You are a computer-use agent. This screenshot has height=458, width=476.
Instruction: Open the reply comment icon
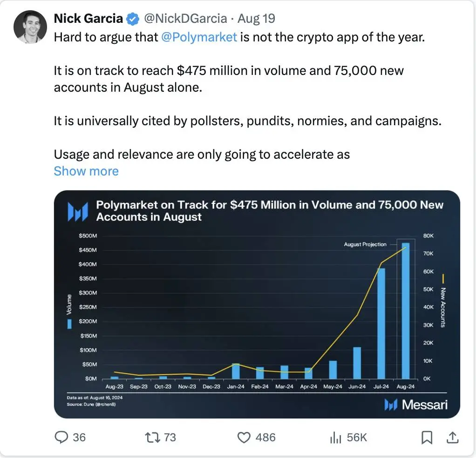(61, 437)
